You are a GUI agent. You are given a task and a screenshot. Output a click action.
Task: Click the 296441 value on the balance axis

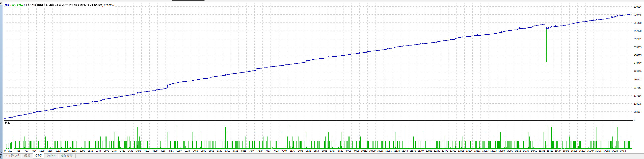point(638,80)
